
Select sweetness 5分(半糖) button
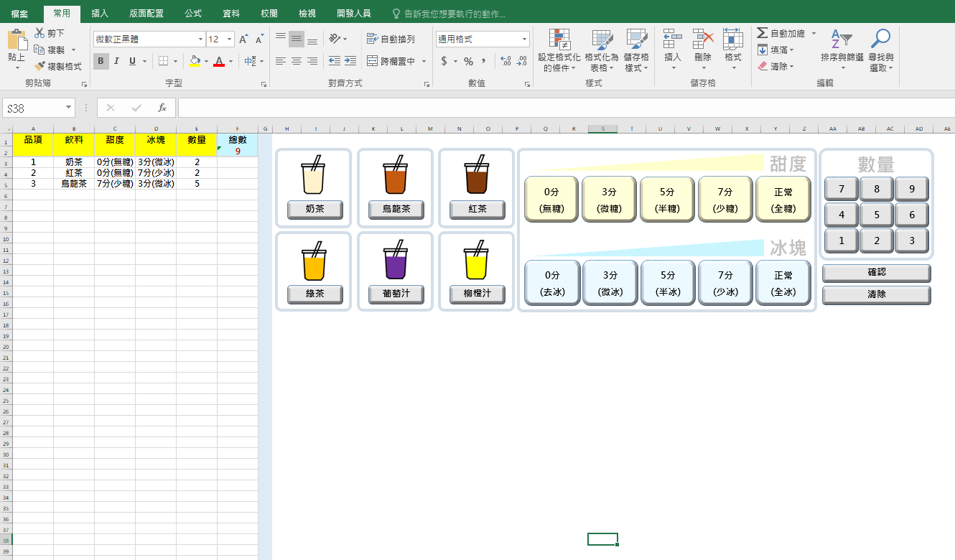pos(668,200)
